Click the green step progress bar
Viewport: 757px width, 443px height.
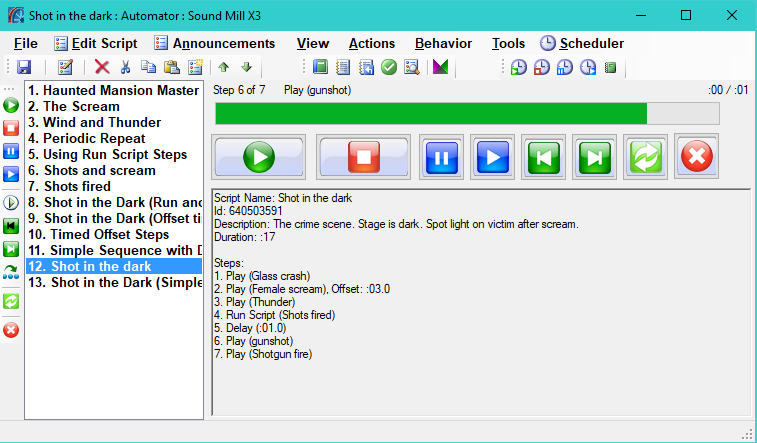(467, 113)
